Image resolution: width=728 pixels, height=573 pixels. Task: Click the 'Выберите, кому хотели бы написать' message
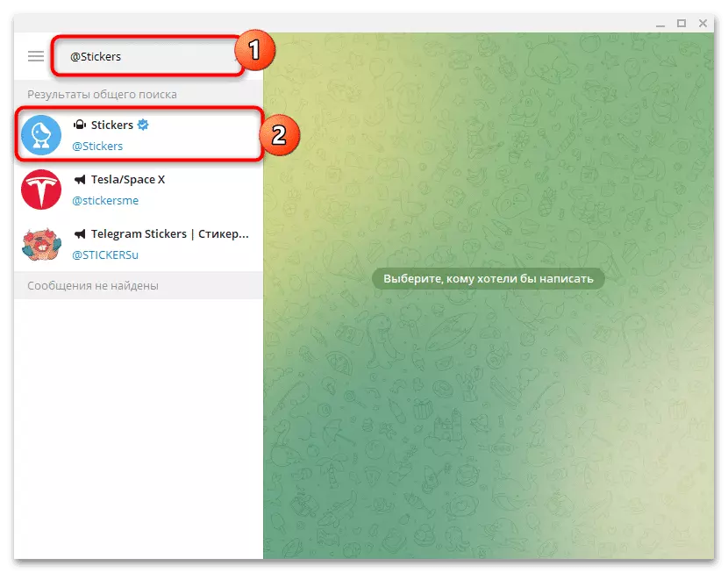pyautogui.click(x=489, y=279)
